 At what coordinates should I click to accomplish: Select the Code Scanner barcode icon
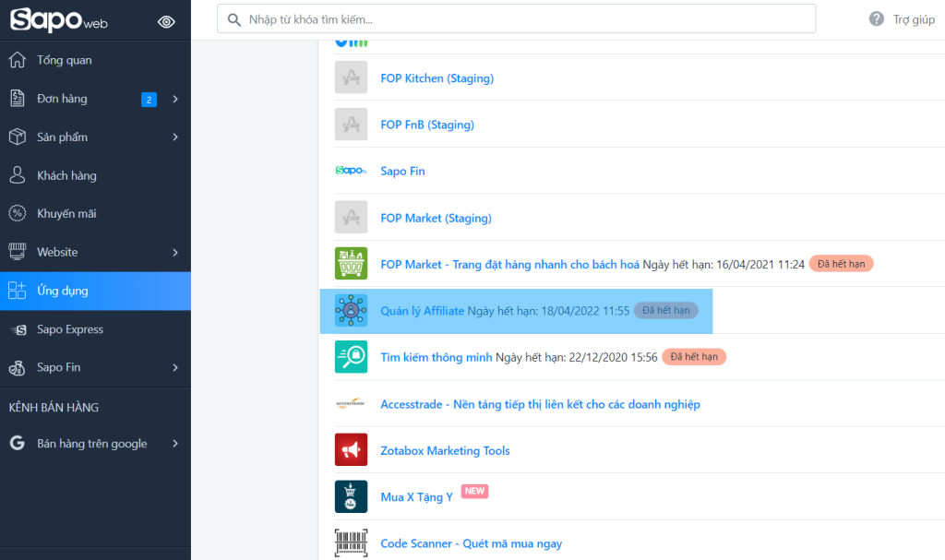(351, 542)
